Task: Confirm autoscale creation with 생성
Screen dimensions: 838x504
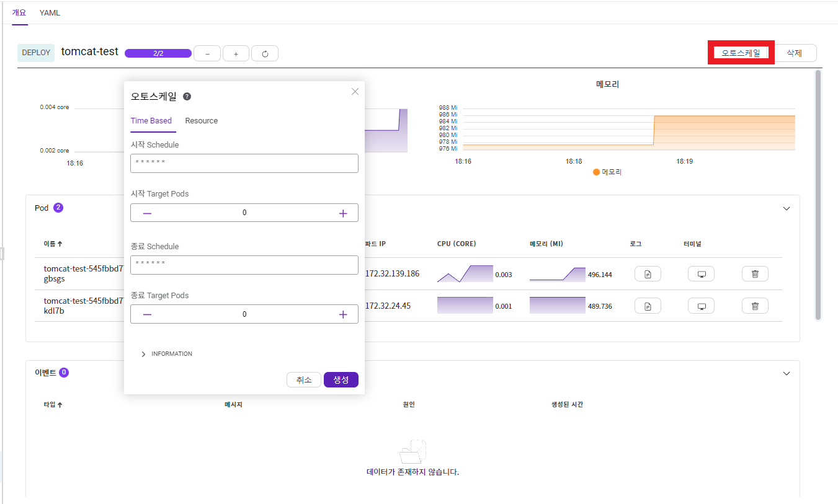Action: (x=341, y=380)
